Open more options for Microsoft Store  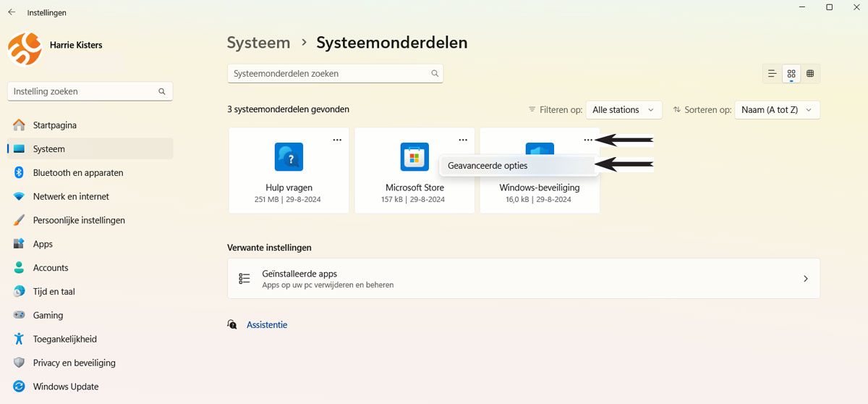(x=463, y=140)
